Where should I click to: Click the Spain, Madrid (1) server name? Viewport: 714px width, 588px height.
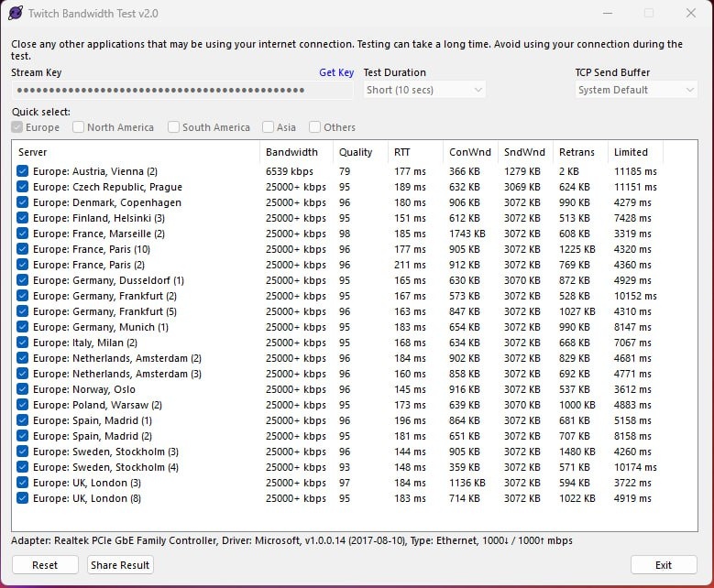(93, 420)
